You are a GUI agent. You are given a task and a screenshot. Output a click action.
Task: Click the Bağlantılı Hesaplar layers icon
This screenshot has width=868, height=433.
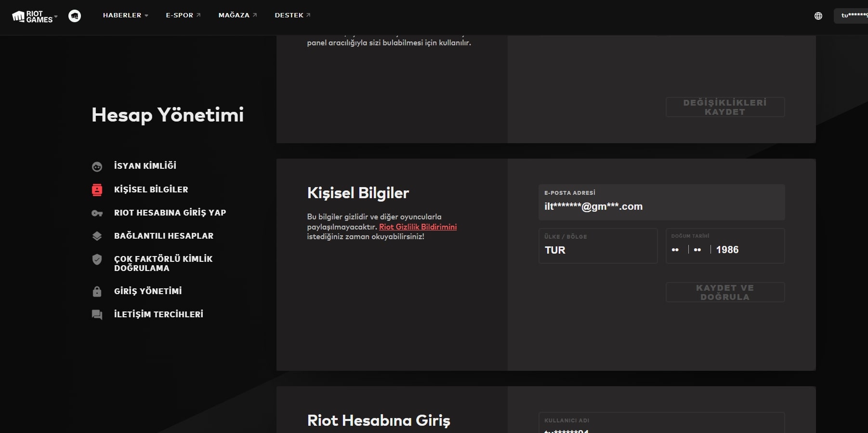97,236
